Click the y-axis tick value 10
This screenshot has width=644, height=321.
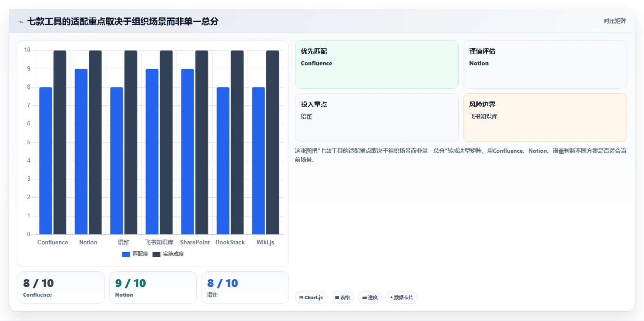pyautogui.click(x=27, y=50)
